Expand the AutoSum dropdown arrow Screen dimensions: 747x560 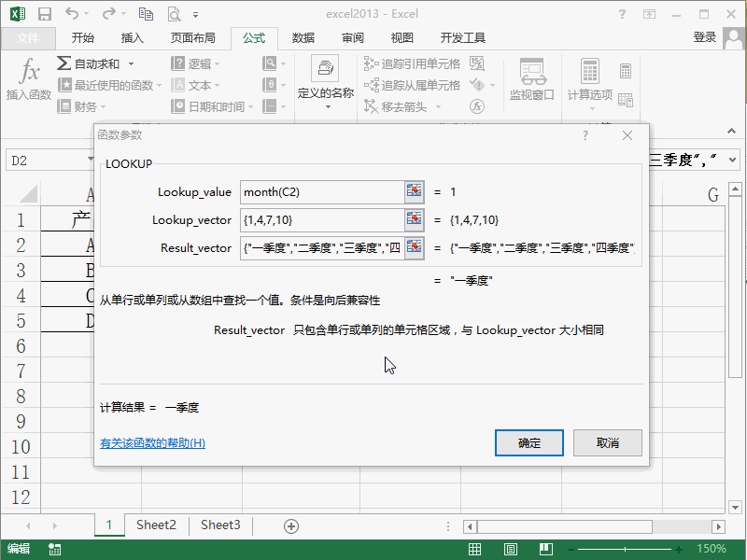(131, 63)
